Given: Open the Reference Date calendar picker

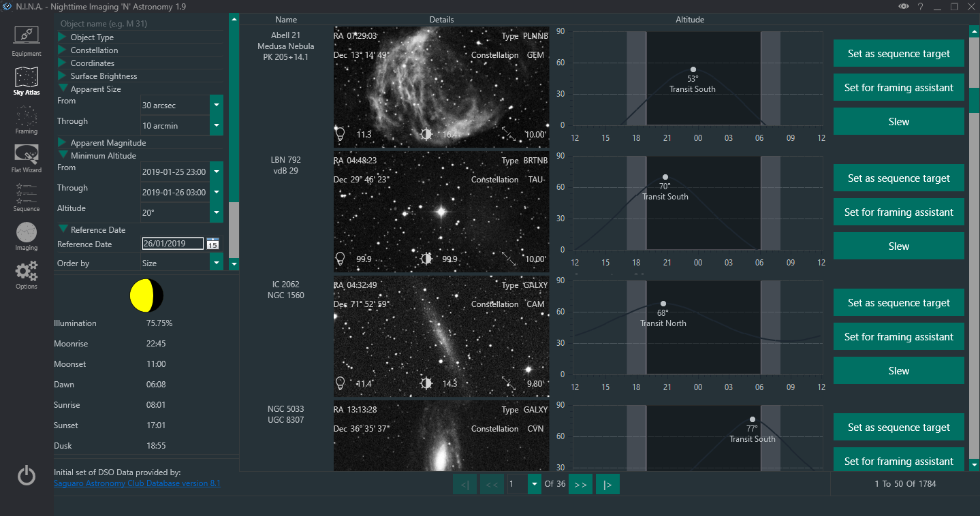Looking at the screenshot, I should pyautogui.click(x=212, y=244).
